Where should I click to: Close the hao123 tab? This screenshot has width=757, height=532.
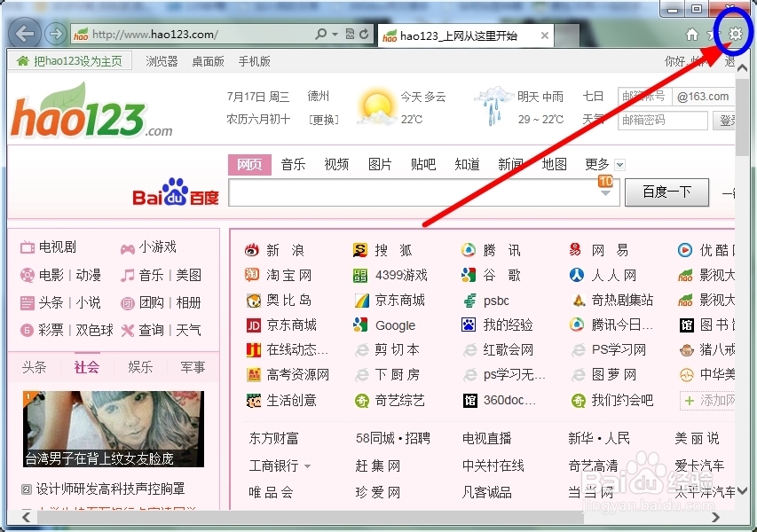tap(545, 35)
